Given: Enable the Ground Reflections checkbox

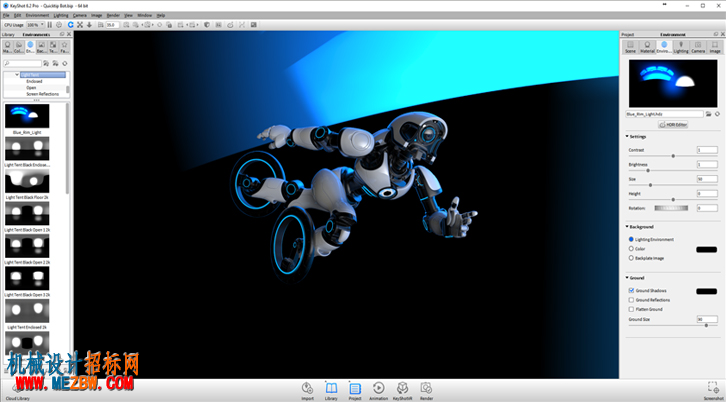Looking at the screenshot, I should pyautogui.click(x=631, y=300).
